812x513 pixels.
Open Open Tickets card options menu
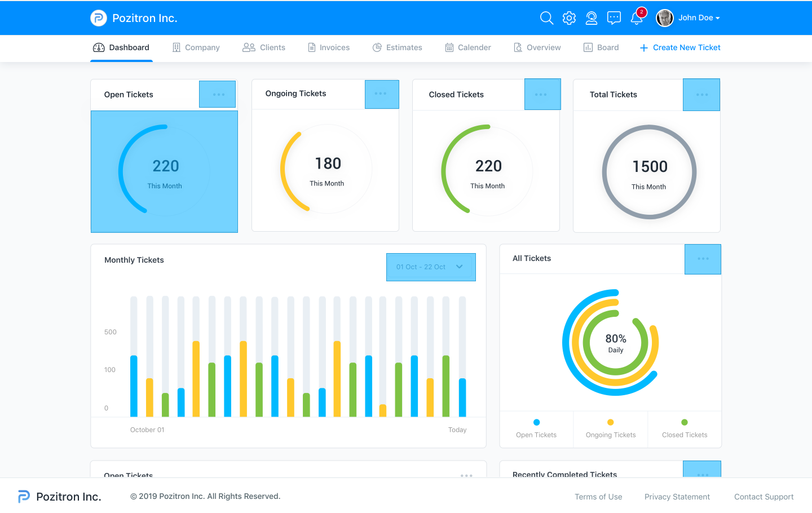(x=218, y=94)
